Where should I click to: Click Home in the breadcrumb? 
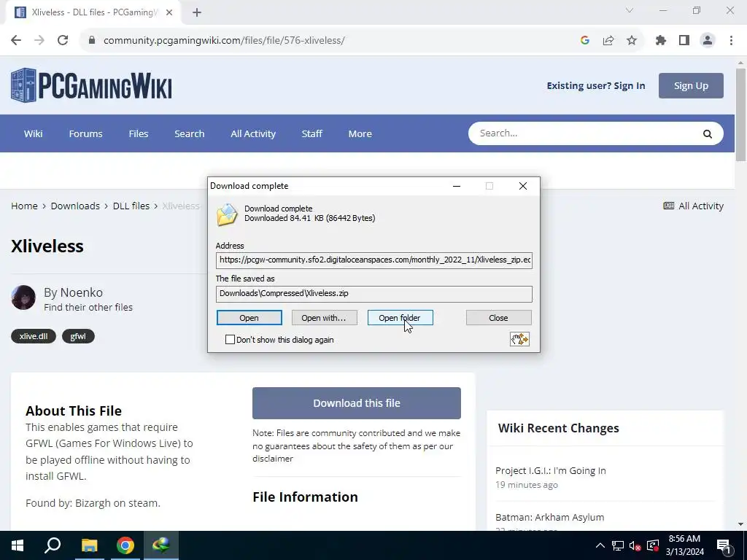[x=24, y=206]
